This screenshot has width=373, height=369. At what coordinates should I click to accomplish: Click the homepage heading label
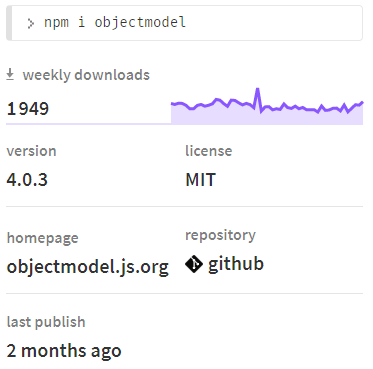coord(43,238)
